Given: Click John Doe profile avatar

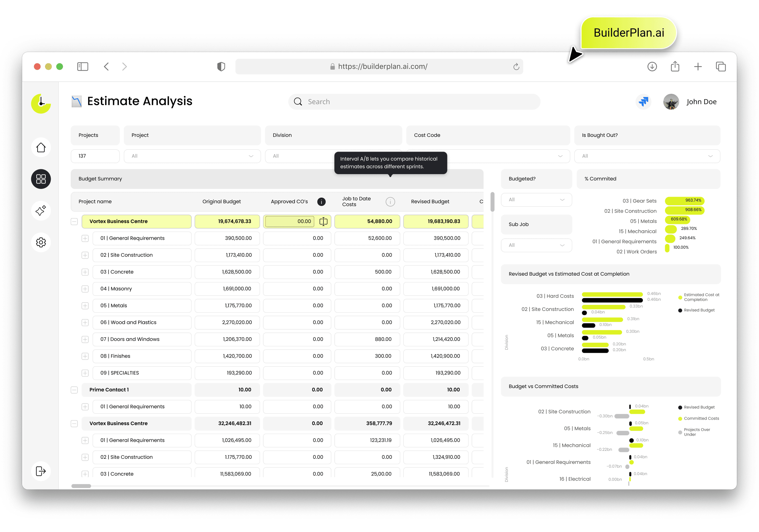Looking at the screenshot, I should coord(671,102).
